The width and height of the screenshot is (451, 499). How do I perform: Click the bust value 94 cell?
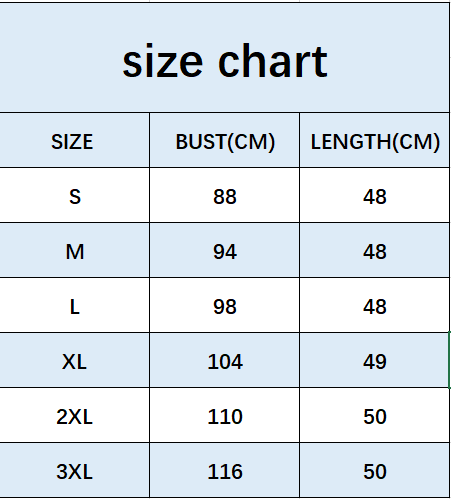(225, 250)
